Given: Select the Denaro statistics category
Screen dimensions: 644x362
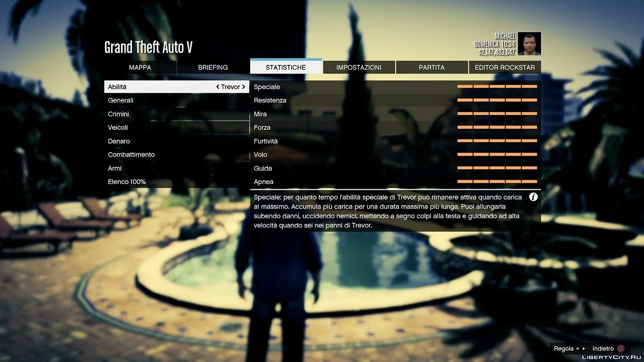Looking at the screenshot, I should [x=119, y=141].
